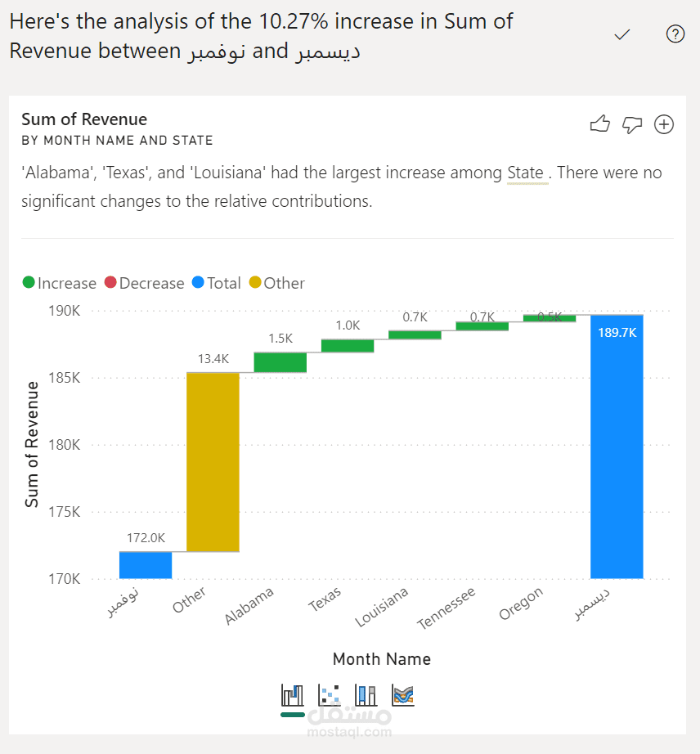
Task: Switch to the scatter chart view icon
Action: tap(330, 695)
